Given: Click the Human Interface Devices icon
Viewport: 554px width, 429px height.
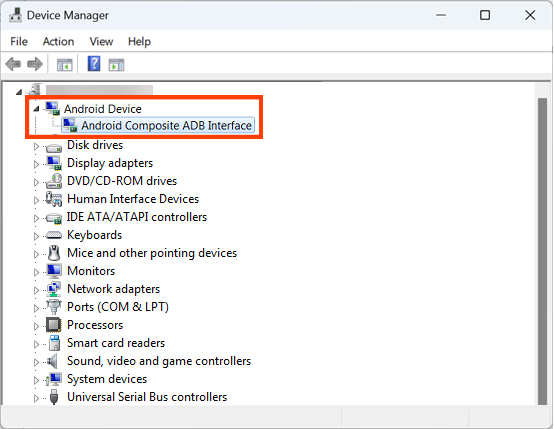Looking at the screenshot, I should click(54, 199).
